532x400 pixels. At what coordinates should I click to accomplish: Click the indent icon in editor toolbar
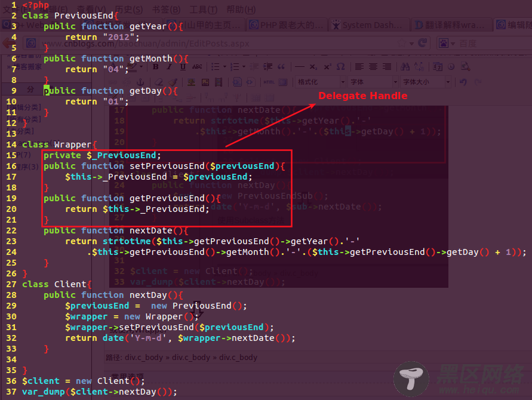pyautogui.click(x=267, y=67)
